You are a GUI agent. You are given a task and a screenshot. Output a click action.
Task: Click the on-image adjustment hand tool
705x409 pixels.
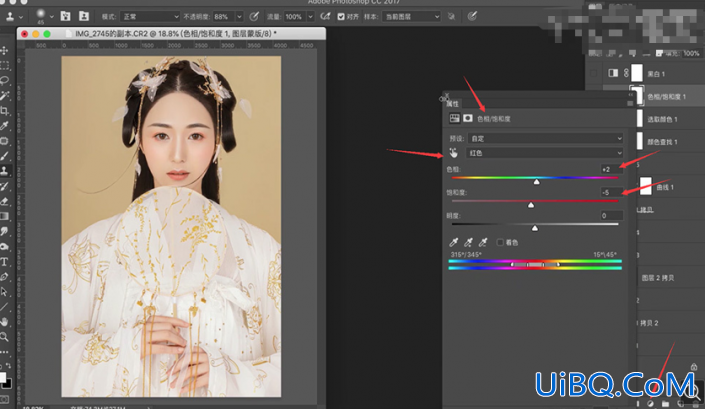pyautogui.click(x=453, y=153)
